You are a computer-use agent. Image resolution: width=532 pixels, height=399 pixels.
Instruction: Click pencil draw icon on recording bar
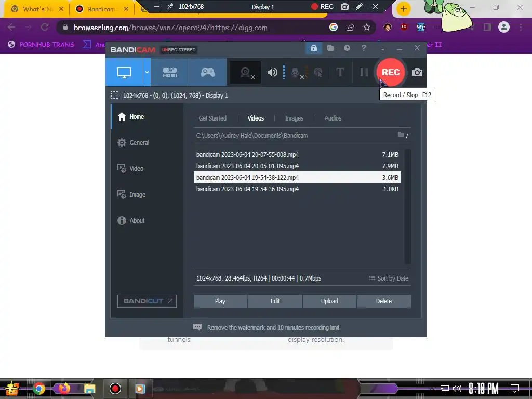[x=359, y=6]
